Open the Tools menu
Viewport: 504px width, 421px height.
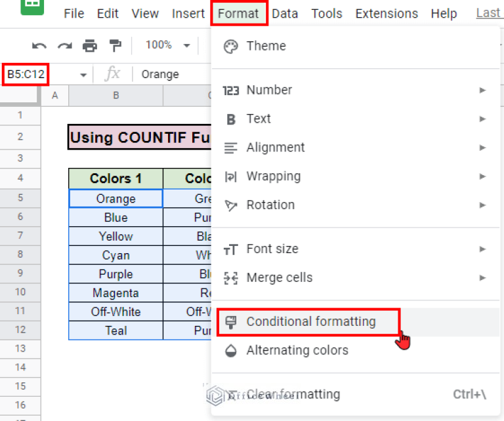327,14
